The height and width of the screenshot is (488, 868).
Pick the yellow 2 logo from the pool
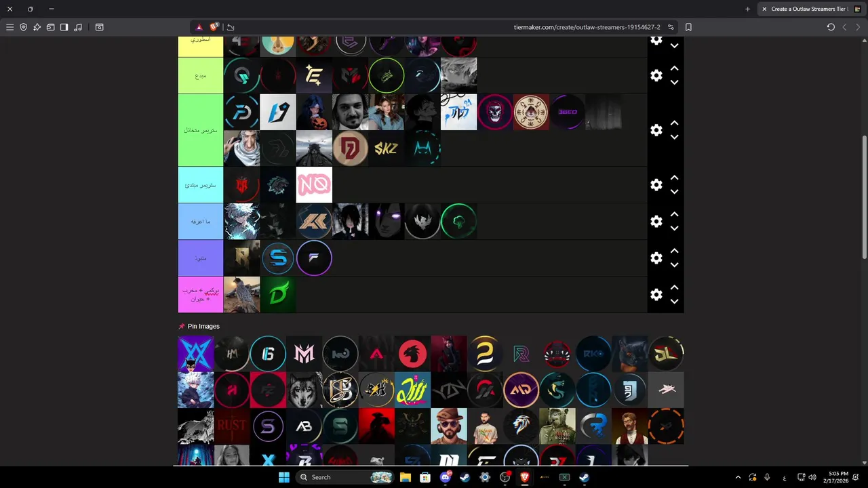(485, 354)
